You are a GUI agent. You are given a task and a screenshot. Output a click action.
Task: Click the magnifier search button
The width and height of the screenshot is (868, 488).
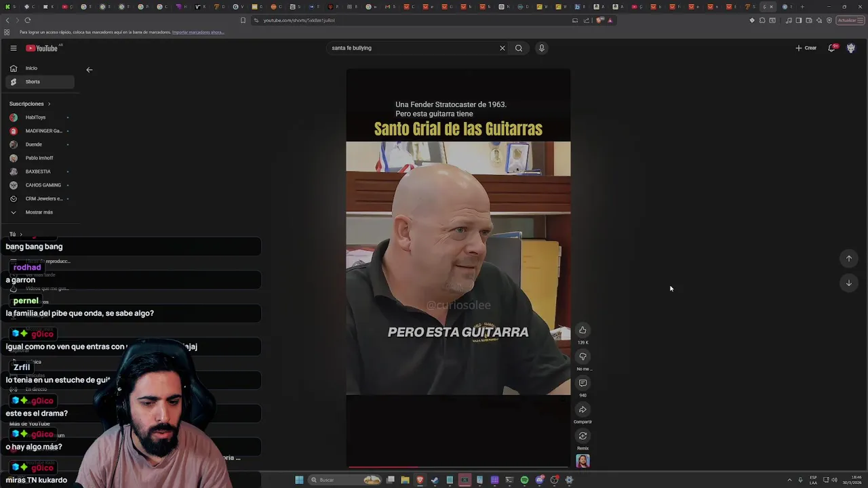click(519, 48)
